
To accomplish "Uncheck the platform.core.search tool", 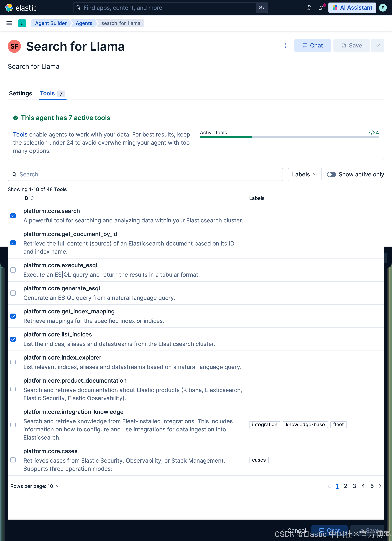I will click(x=13, y=216).
